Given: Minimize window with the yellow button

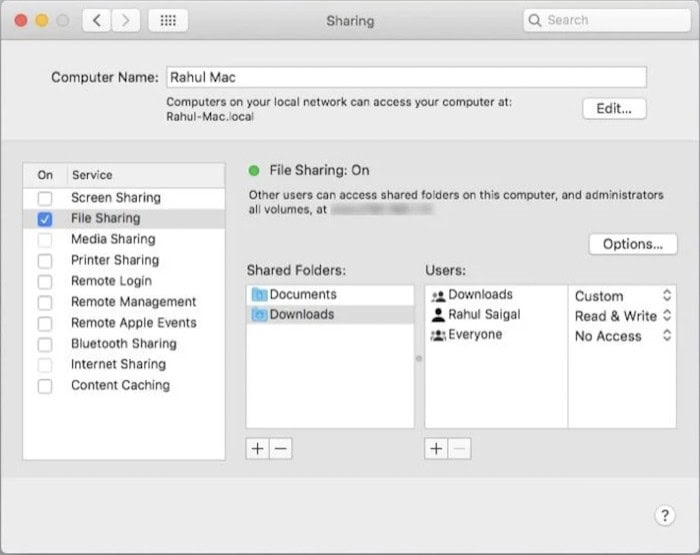Looking at the screenshot, I should tap(42, 21).
